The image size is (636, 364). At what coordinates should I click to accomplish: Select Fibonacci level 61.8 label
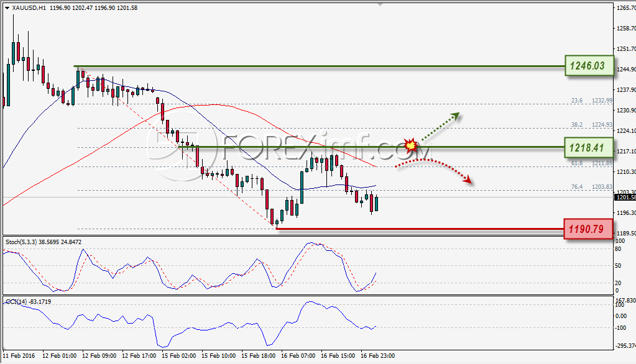(x=577, y=163)
